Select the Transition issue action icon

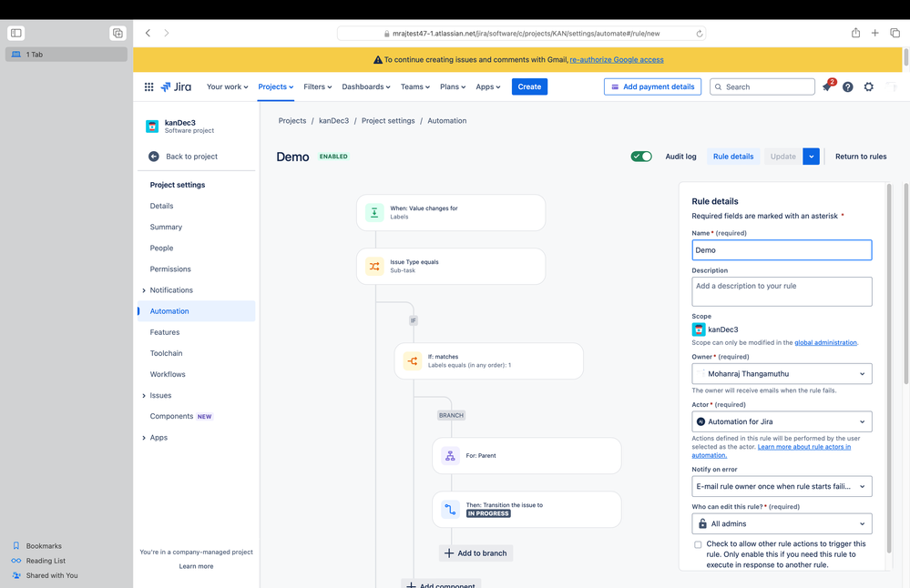(450, 510)
